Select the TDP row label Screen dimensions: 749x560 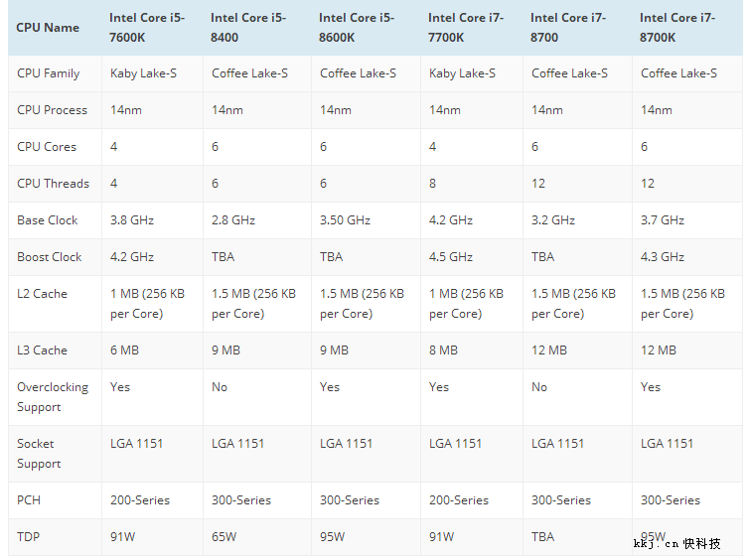[29, 537]
